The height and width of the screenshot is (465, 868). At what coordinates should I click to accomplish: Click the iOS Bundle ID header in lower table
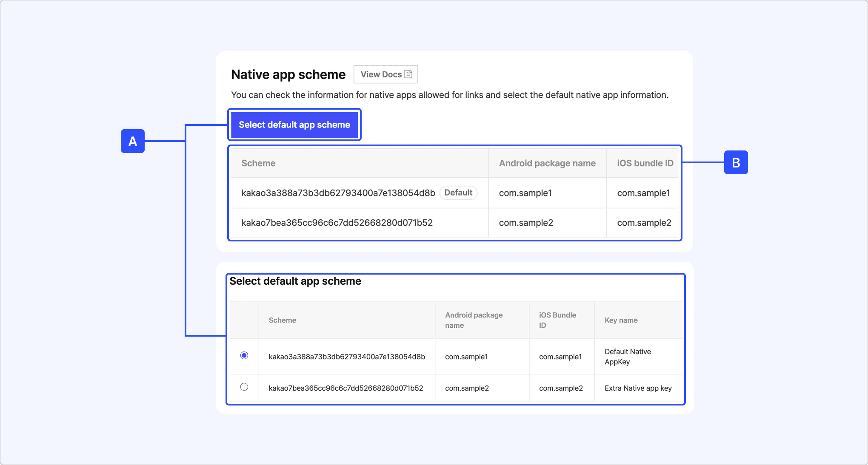click(557, 320)
